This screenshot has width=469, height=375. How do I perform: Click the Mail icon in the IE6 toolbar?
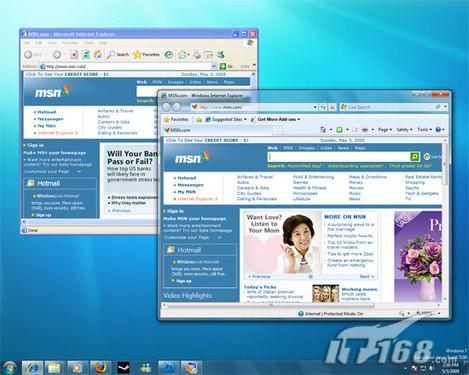click(x=183, y=55)
